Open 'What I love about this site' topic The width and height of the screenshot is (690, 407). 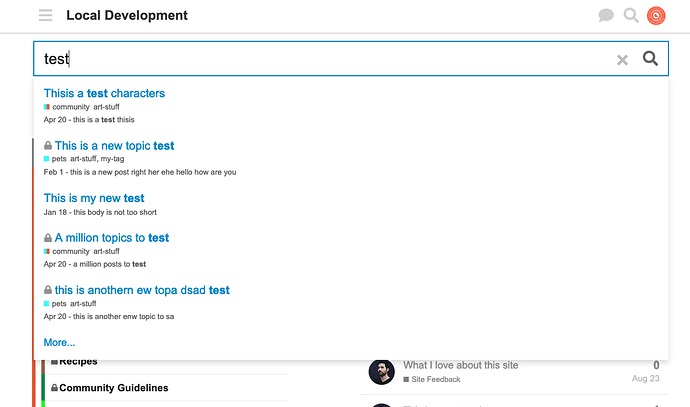tap(461, 365)
